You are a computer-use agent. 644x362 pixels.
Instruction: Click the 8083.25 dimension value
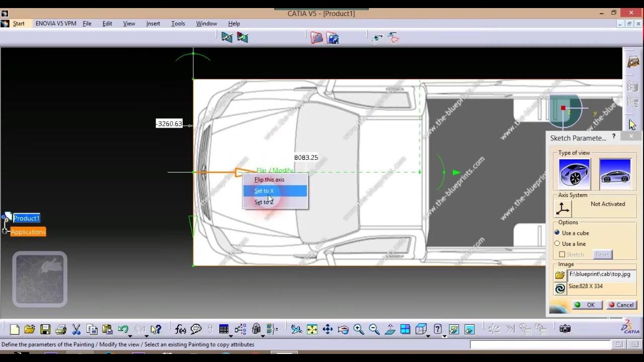306,158
